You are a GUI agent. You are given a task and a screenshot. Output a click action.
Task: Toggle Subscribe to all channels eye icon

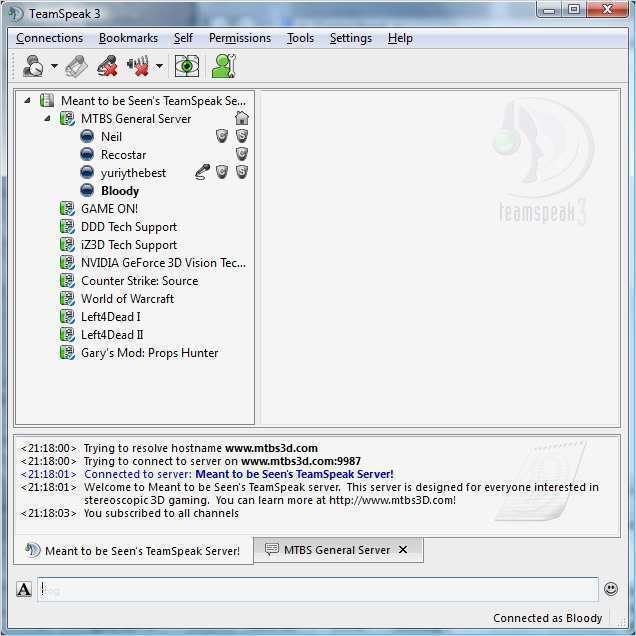187,66
